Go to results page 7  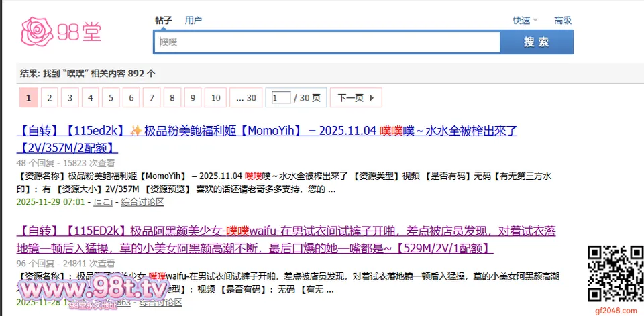pyautogui.click(x=152, y=98)
